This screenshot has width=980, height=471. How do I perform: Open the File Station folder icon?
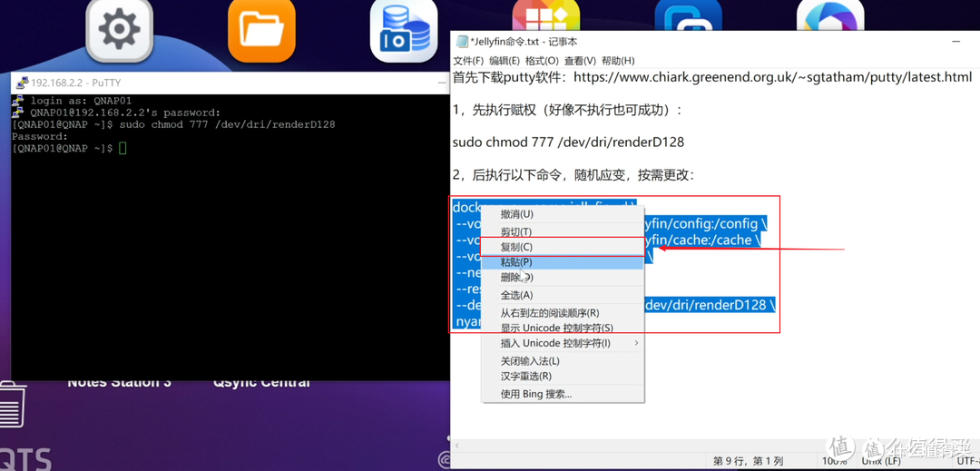[x=261, y=29]
